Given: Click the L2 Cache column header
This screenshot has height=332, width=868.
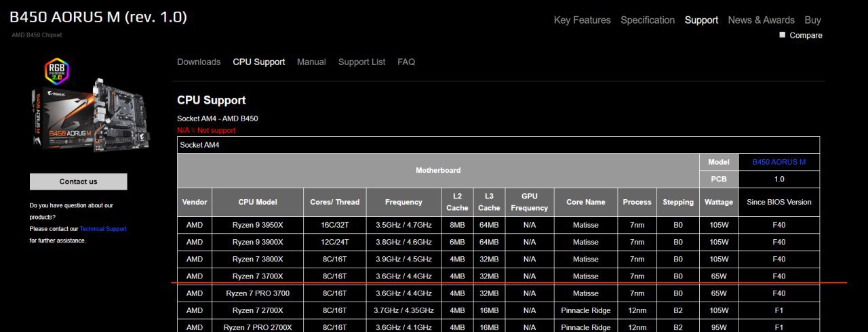Looking at the screenshot, I should (457, 202).
